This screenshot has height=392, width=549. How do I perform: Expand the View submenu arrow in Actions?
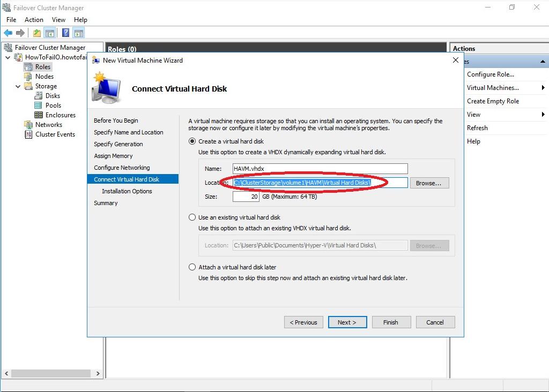pyautogui.click(x=543, y=115)
